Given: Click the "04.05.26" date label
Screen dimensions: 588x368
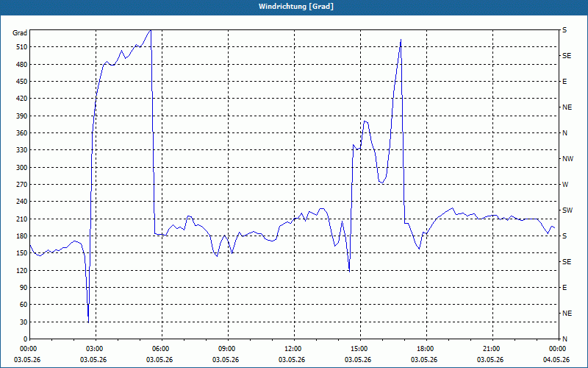Looking at the screenshot, I should point(556,359).
